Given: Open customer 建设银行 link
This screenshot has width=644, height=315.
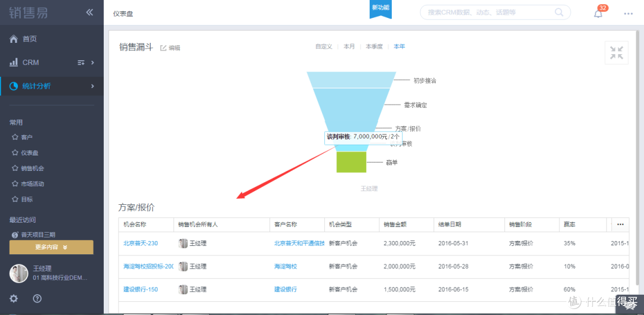Looking at the screenshot, I should click(x=286, y=289).
